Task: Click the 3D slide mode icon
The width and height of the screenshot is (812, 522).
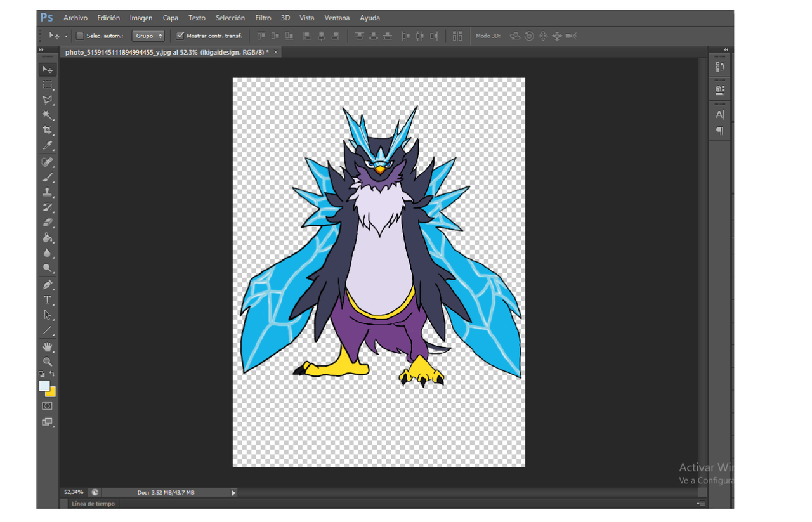Action: (x=557, y=36)
